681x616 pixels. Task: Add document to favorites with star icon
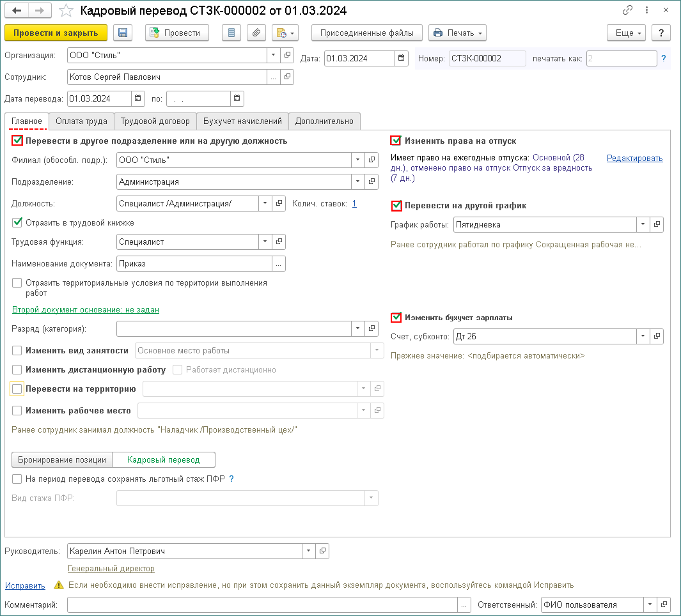point(66,10)
